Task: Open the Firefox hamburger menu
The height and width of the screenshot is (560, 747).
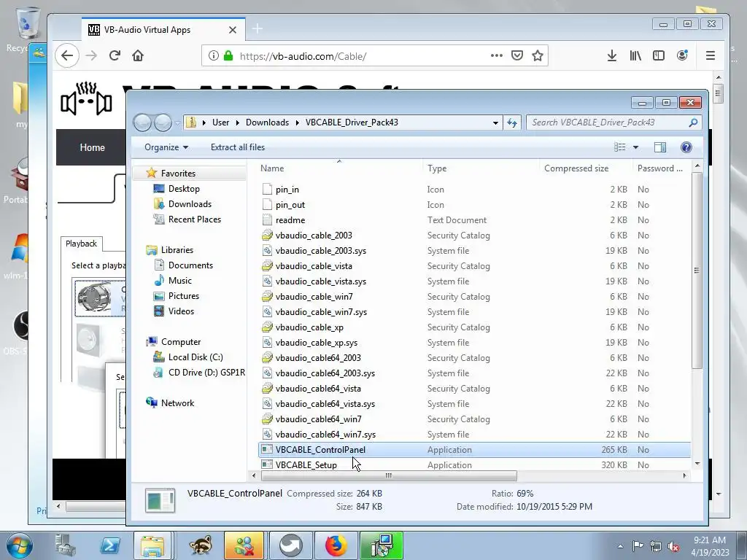Action: [x=711, y=55]
